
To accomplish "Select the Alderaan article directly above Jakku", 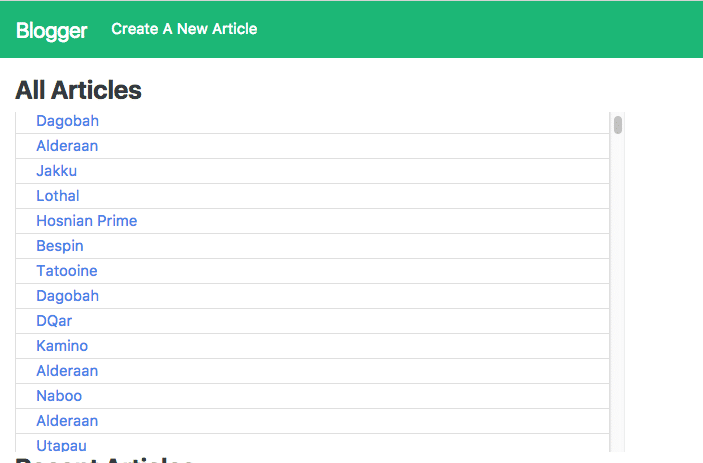I will [x=67, y=146].
